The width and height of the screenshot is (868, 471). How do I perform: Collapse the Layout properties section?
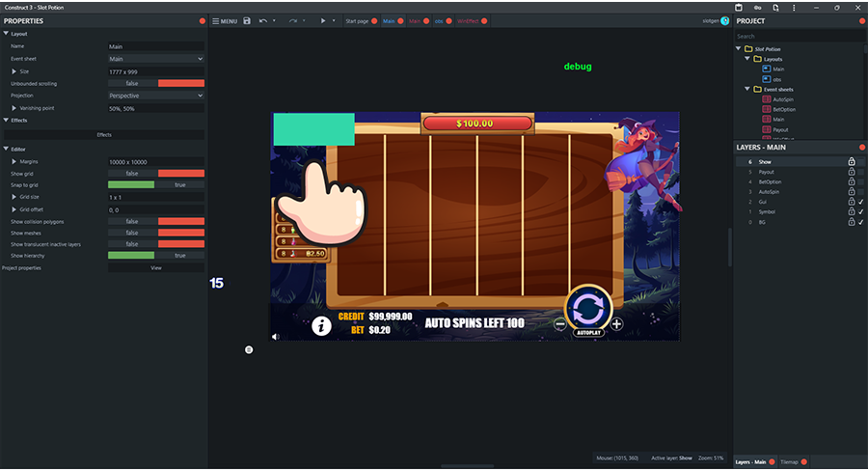(x=6, y=34)
